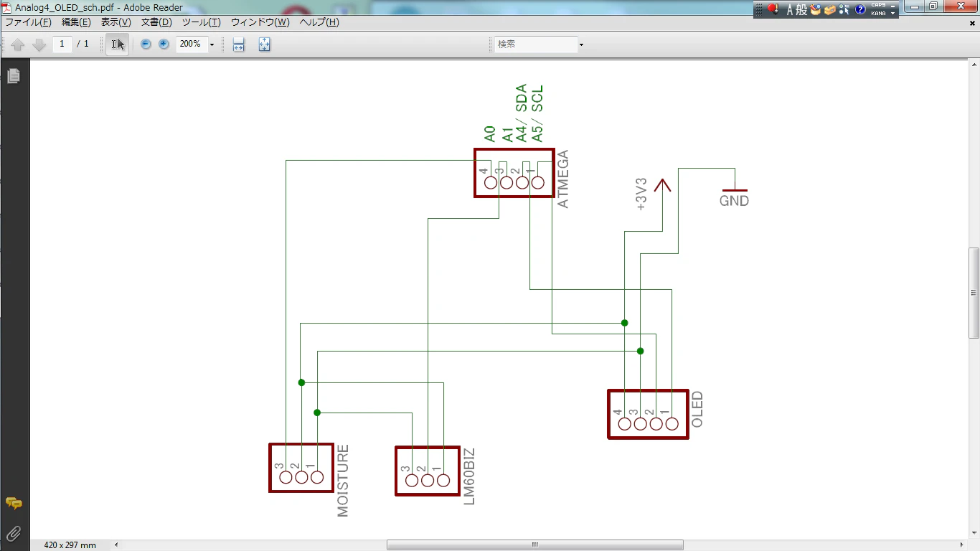Click the vertical scrollbar thumb
The height and width of the screenshot is (551, 980).
pos(974,293)
